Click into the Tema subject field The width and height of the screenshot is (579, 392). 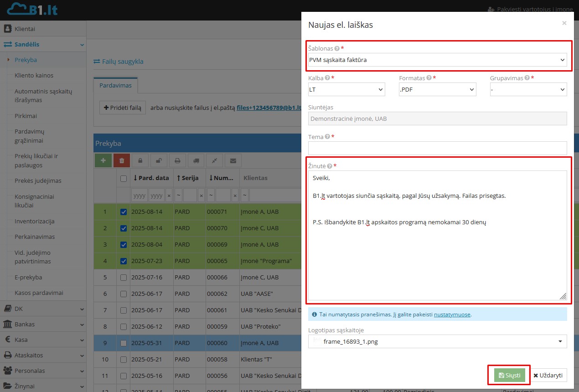pyautogui.click(x=437, y=148)
